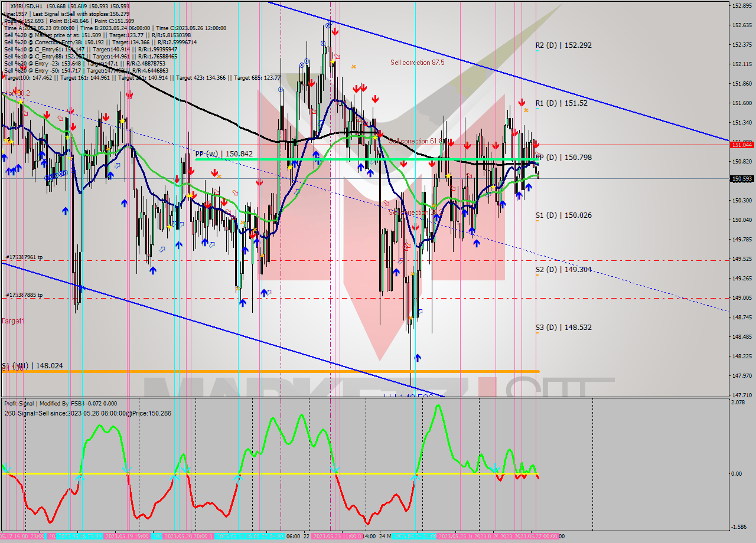Select the R1 (D) 151.52 resistance label

tap(562, 103)
